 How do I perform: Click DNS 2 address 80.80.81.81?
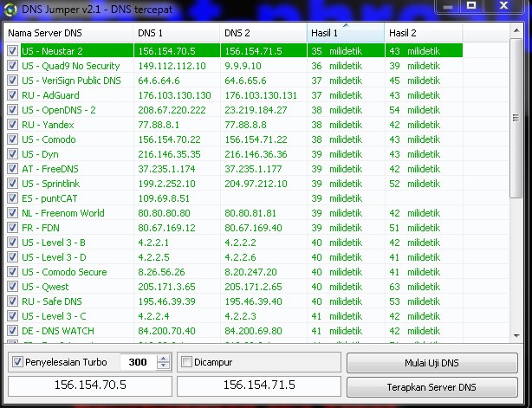coord(250,213)
